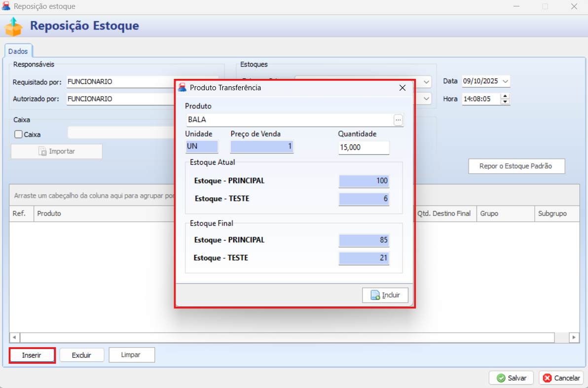Click the Inserir button

pyautogui.click(x=32, y=355)
